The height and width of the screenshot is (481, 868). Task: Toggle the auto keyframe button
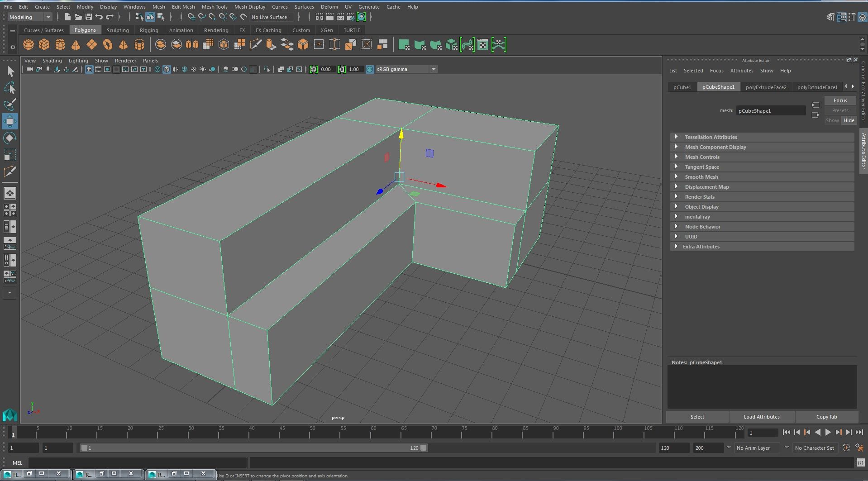pyautogui.click(x=846, y=448)
